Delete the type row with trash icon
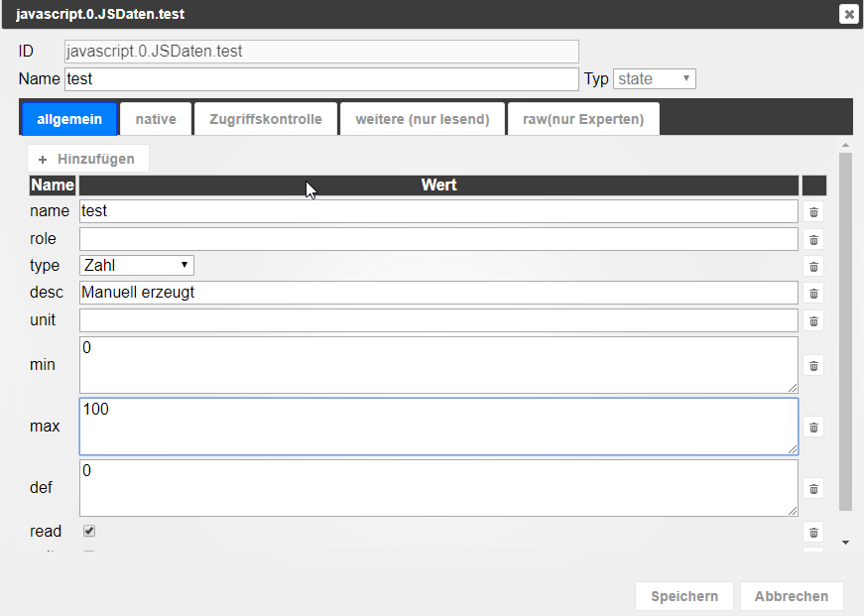Image resolution: width=864 pixels, height=616 pixels. (x=813, y=267)
